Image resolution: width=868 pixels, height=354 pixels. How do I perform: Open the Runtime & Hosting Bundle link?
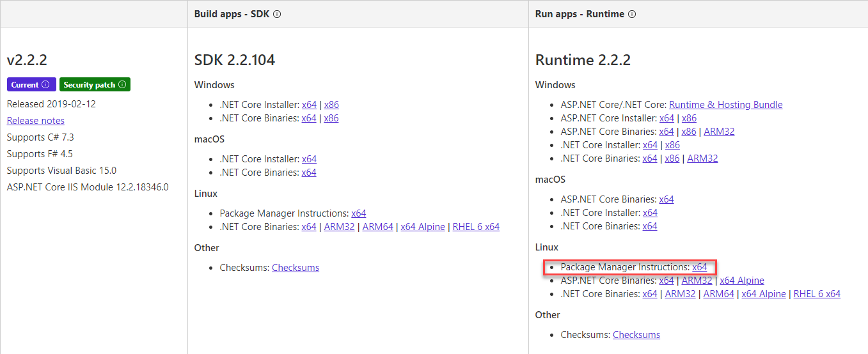(x=725, y=105)
